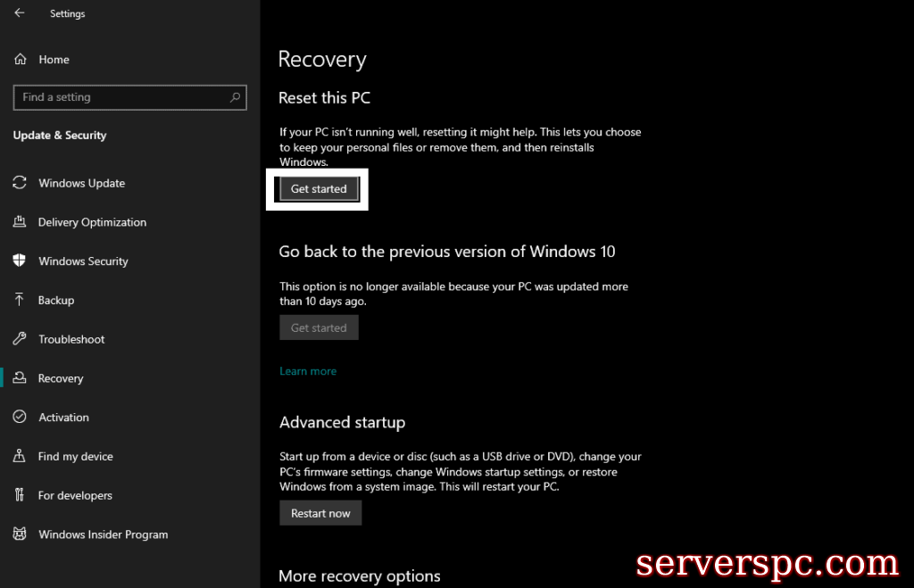Click the Windows Update sync icon
Viewport: 914px width, 588px height.
(x=20, y=183)
